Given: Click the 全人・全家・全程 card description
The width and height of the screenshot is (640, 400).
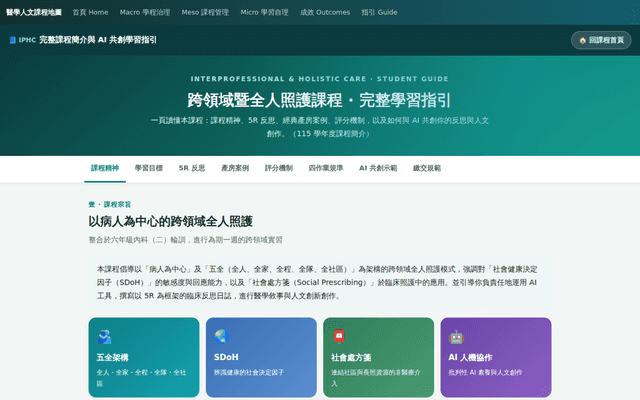Looking at the screenshot, I should [141, 378].
